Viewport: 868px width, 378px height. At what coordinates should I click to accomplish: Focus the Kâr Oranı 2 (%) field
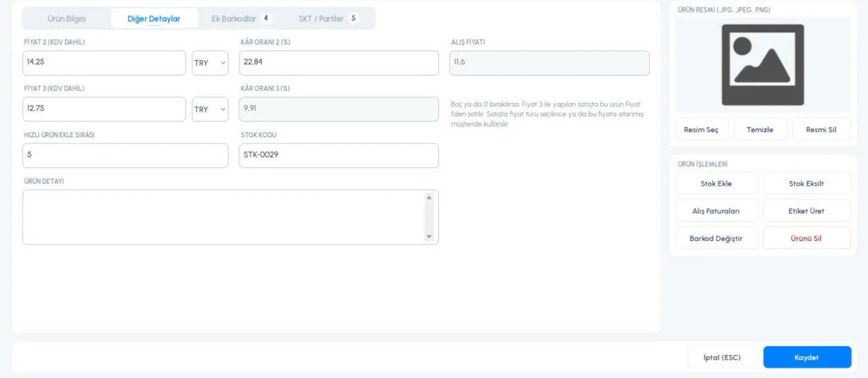coord(339,63)
